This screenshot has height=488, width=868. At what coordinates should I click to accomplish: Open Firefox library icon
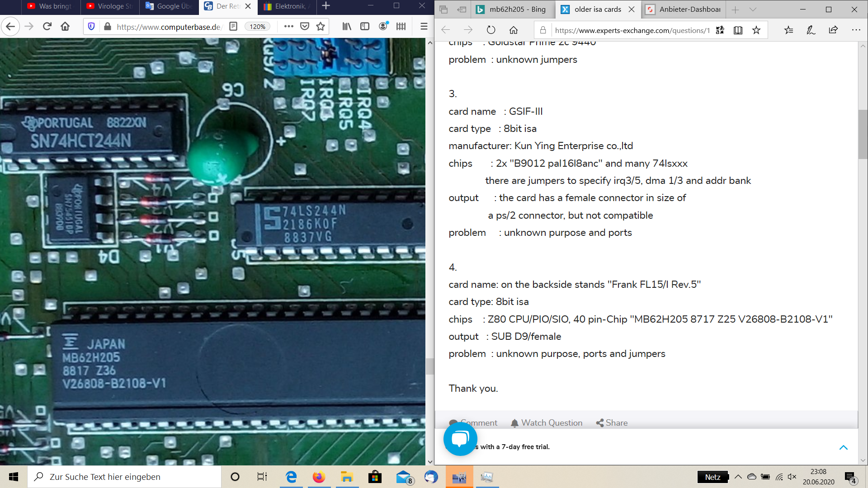[347, 27]
